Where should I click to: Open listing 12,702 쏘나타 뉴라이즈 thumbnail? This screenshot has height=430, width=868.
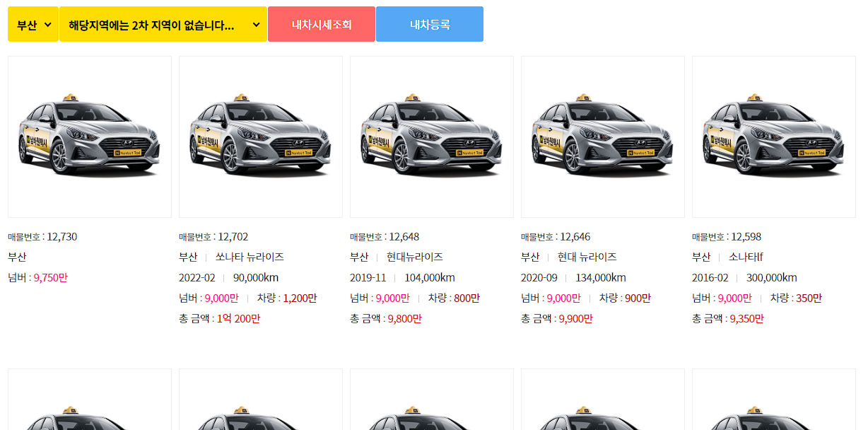[260, 136]
